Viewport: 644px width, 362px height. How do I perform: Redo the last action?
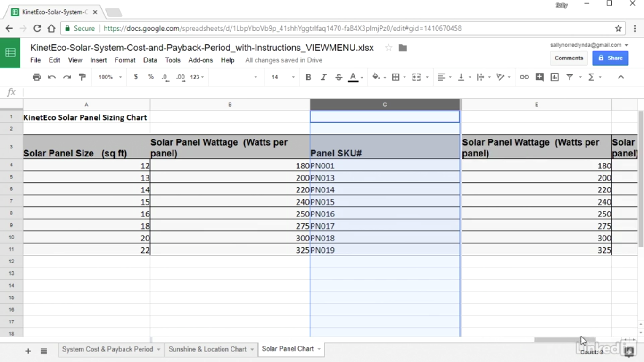67,77
